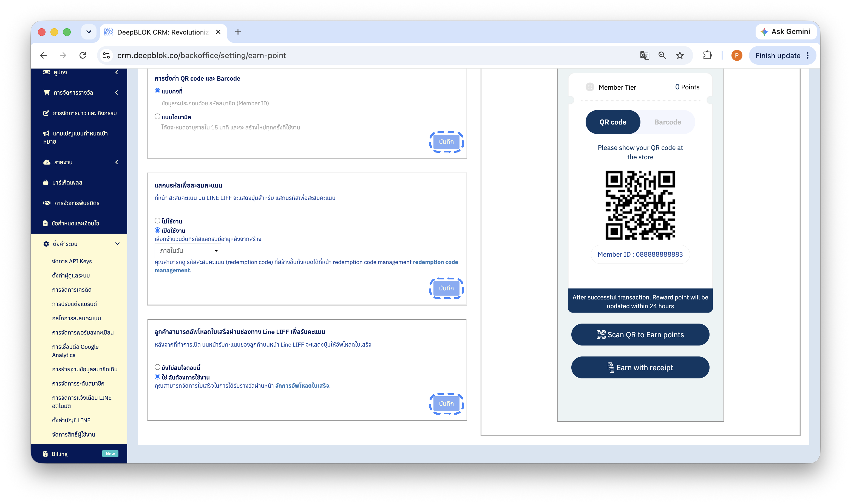This screenshot has width=851, height=504.
Task: Click the browser forward arrow
Action: tap(63, 55)
